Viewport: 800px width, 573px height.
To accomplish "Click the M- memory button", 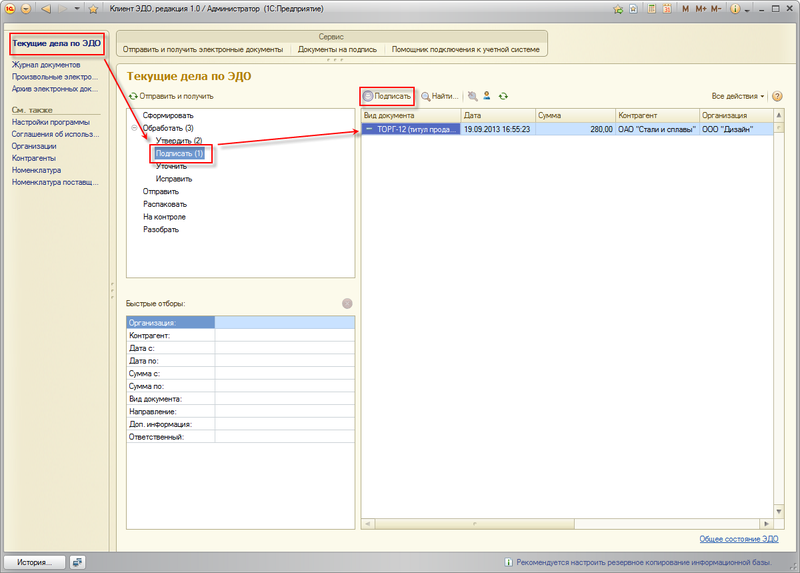I will pyautogui.click(x=716, y=9).
